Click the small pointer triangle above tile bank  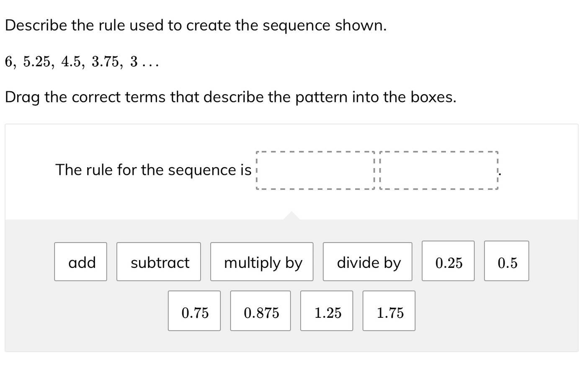[291, 215]
